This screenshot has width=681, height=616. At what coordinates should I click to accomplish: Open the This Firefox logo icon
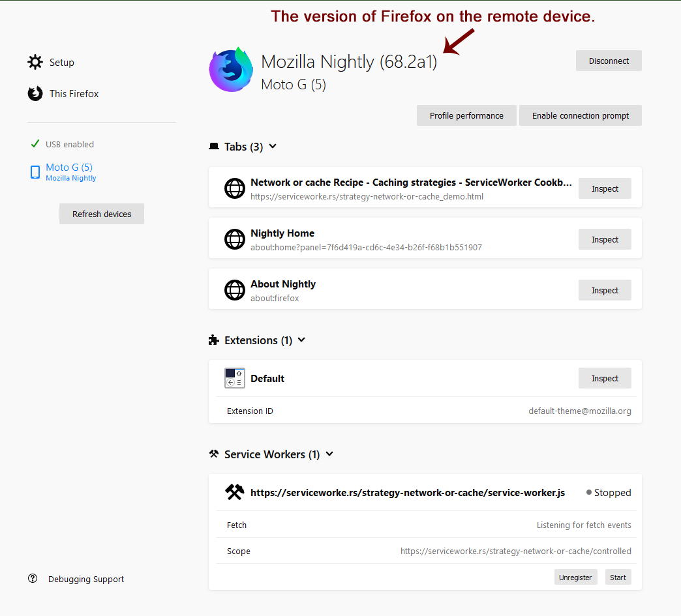pyautogui.click(x=35, y=93)
